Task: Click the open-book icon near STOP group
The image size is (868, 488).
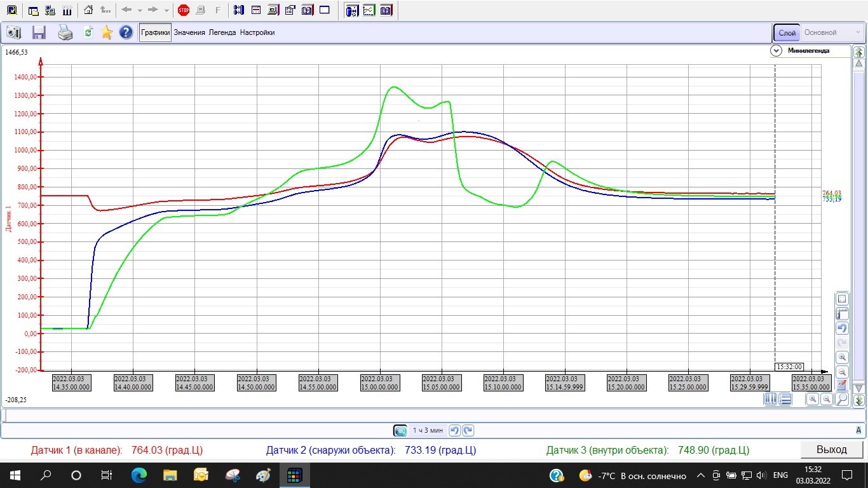Action: [x=308, y=10]
